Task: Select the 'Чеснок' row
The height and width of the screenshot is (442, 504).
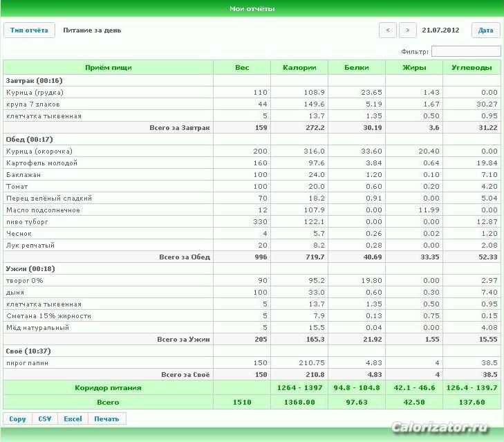Action: click(252, 234)
